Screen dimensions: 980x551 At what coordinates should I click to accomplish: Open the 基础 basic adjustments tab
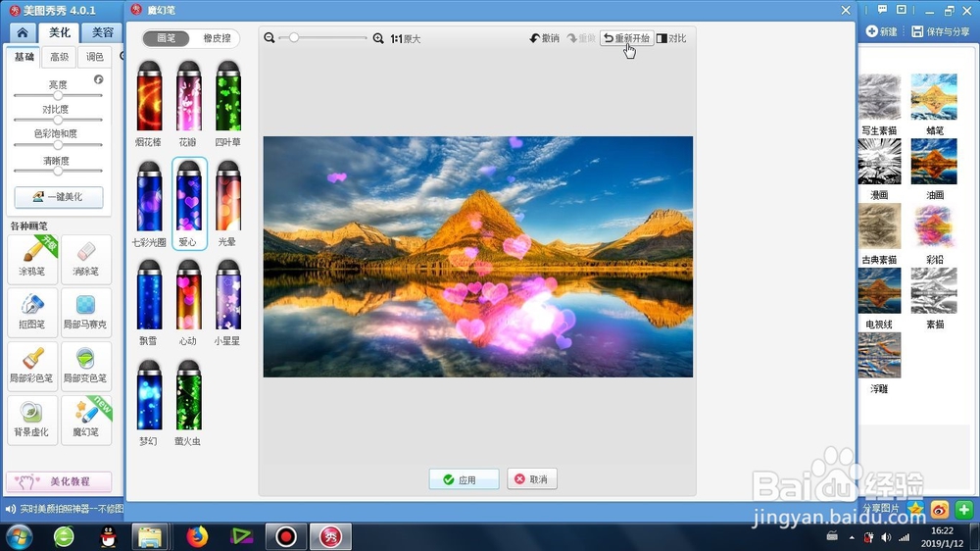pos(24,57)
